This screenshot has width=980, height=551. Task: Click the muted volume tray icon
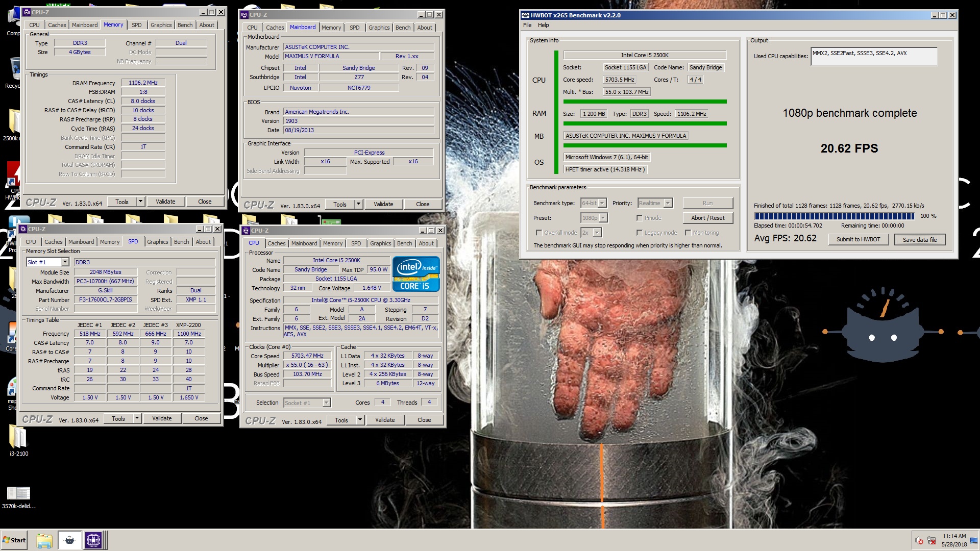point(919,541)
